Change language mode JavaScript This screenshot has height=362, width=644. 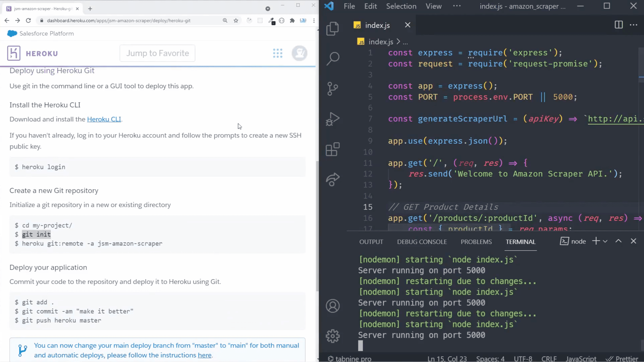tap(581, 359)
